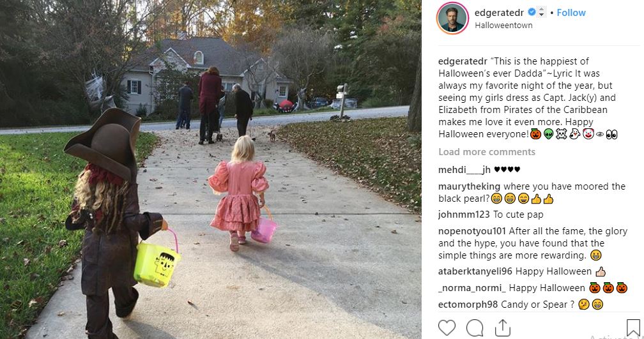Viewport: 644px width, 339px height.
Task: Load more comments
Action: [487, 152]
